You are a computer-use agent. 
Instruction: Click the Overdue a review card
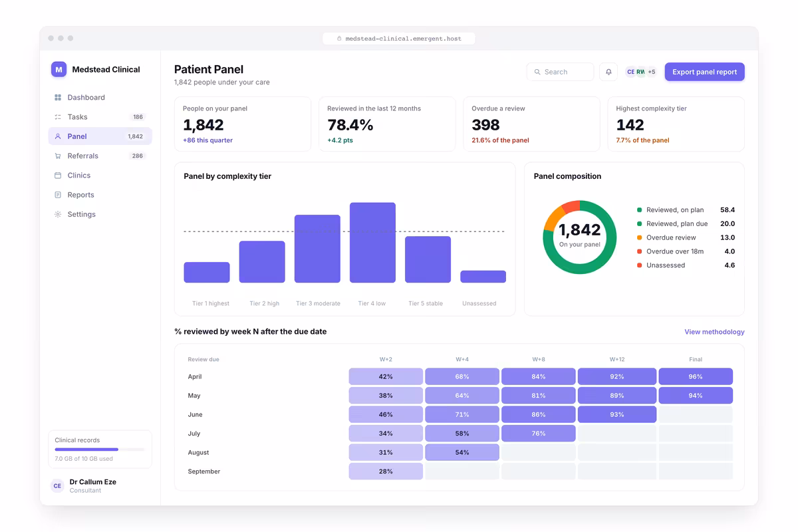[531, 124]
